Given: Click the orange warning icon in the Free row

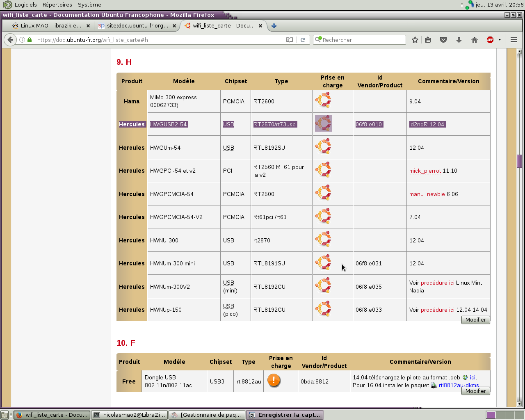Looking at the screenshot, I should [x=274, y=380].
